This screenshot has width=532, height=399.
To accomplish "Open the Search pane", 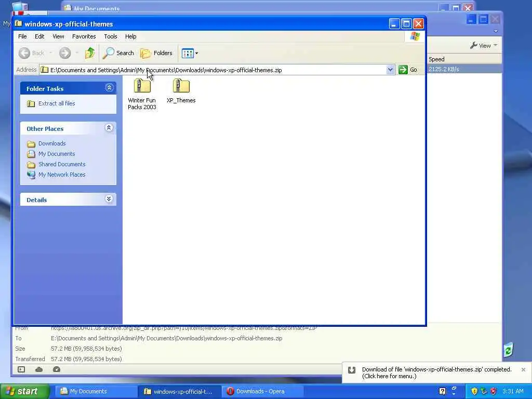I will pos(118,53).
